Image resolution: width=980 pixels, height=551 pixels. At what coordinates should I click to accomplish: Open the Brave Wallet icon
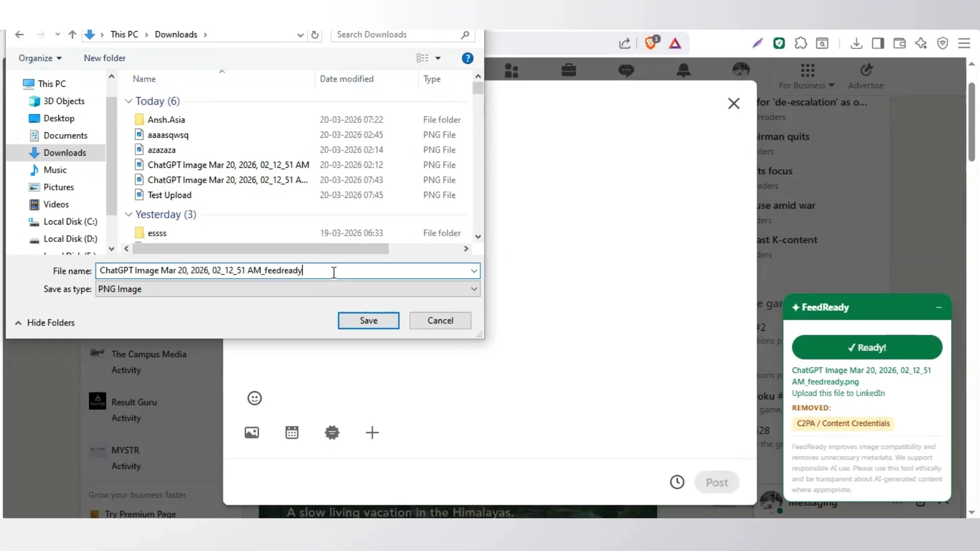coord(899,43)
